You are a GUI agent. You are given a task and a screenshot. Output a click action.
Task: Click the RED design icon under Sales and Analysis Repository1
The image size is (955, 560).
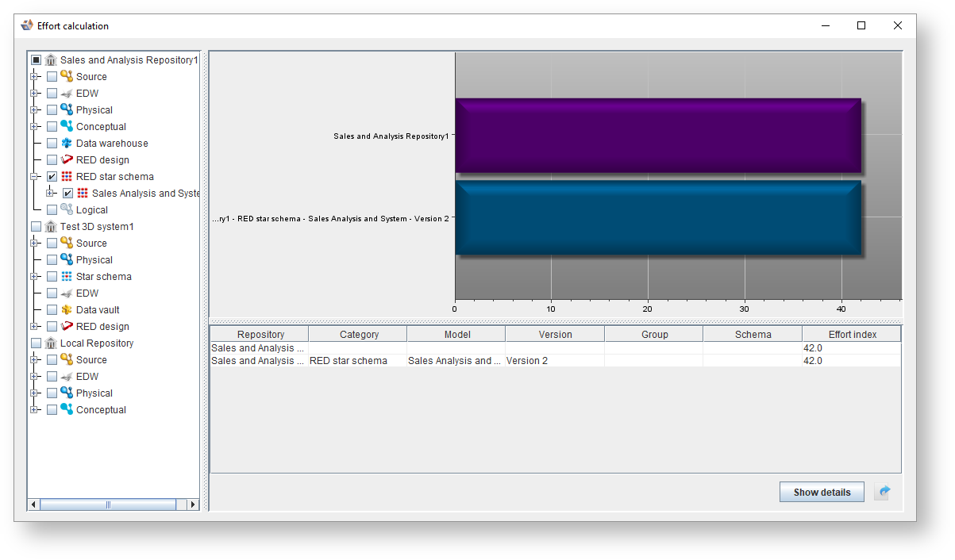click(67, 160)
